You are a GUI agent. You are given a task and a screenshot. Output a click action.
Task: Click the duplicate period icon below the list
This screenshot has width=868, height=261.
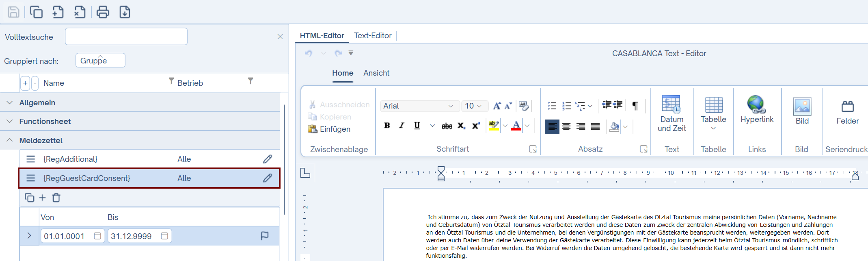[29, 198]
